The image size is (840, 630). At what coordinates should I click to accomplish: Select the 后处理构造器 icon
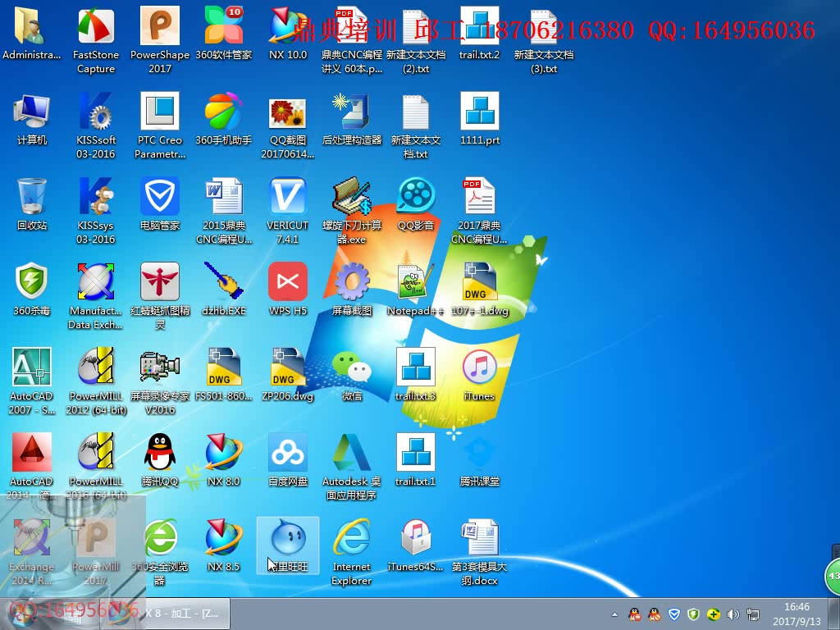[x=351, y=118]
